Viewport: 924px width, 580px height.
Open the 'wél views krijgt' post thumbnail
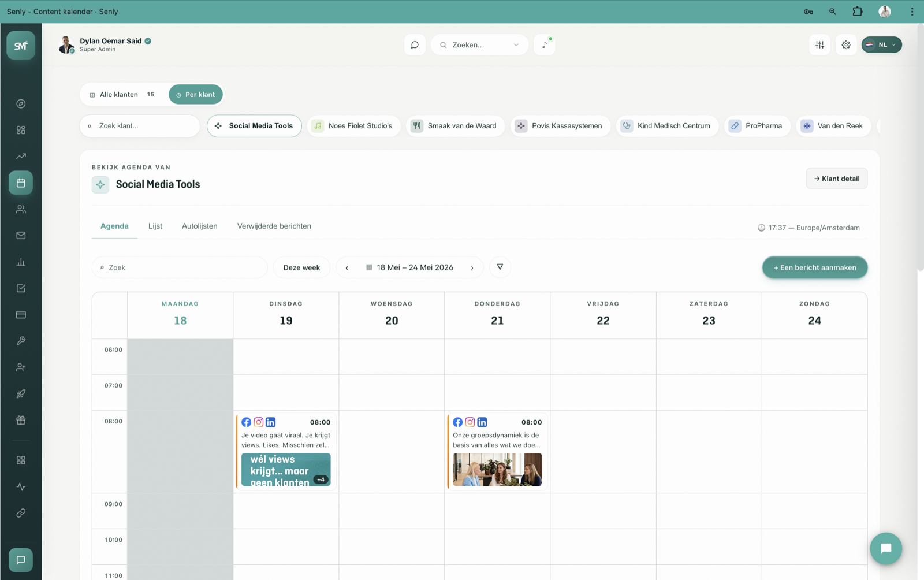pyautogui.click(x=286, y=470)
